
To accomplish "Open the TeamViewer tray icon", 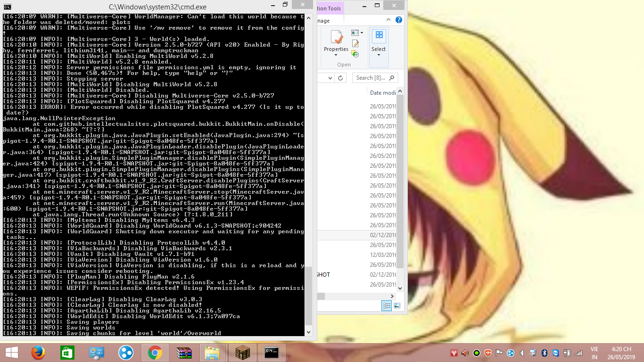I will click(555, 353).
